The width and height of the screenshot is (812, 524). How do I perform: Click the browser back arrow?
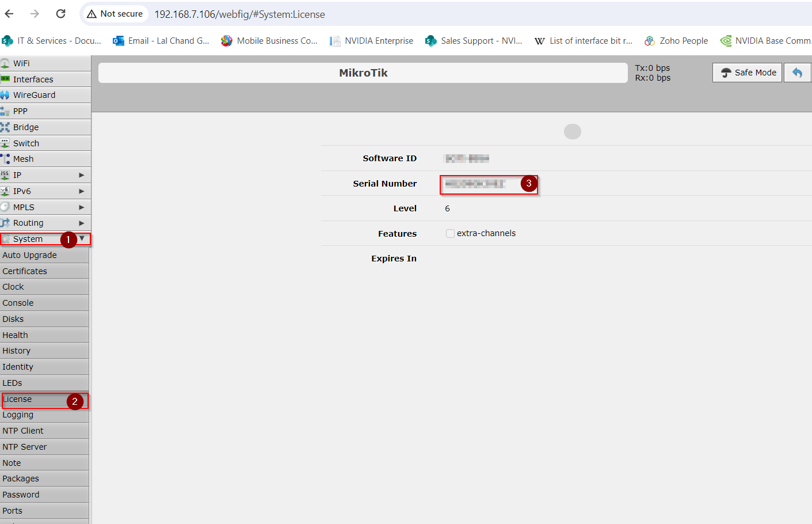(x=9, y=14)
